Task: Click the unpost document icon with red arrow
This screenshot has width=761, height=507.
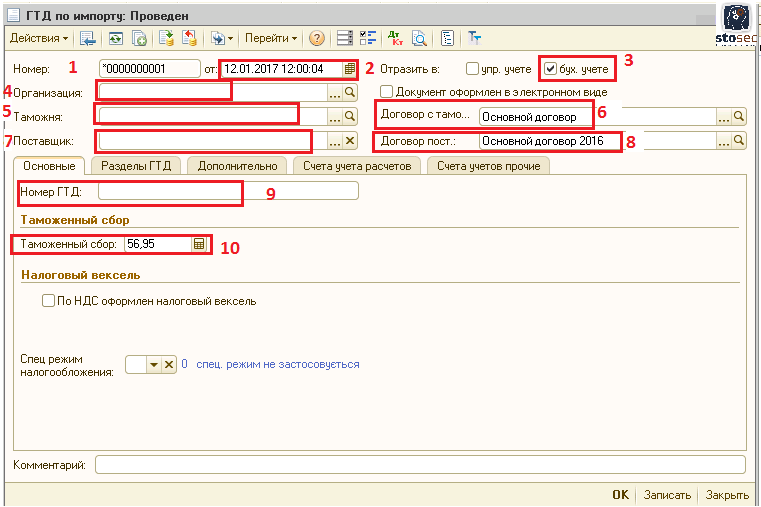Action: pos(189,38)
